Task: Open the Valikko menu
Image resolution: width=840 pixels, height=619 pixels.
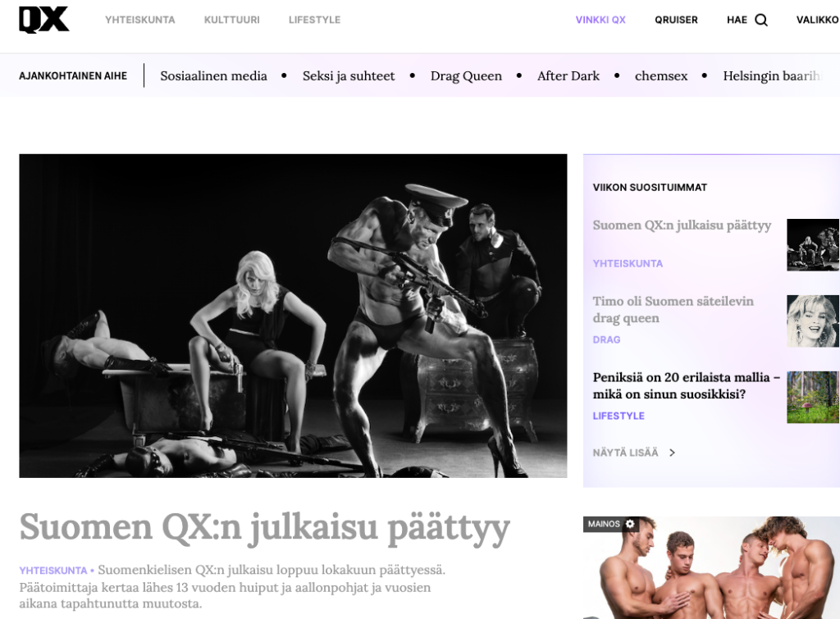Action: point(817,20)
